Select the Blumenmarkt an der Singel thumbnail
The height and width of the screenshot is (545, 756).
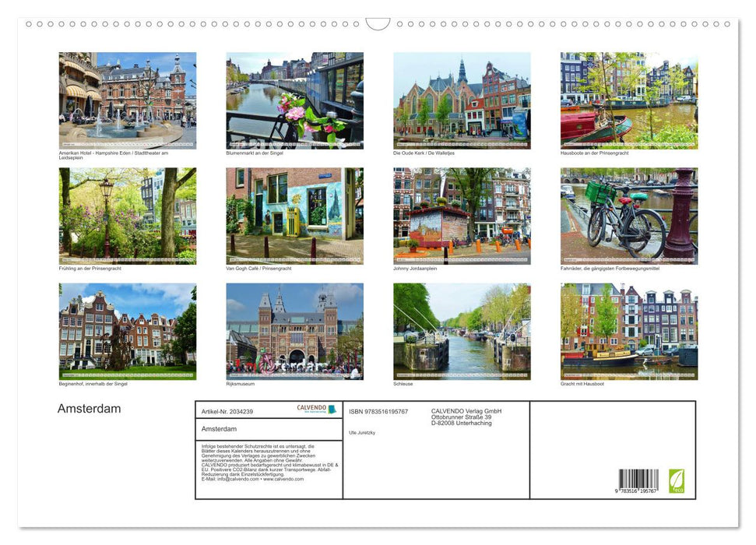[x=294, y=100]
